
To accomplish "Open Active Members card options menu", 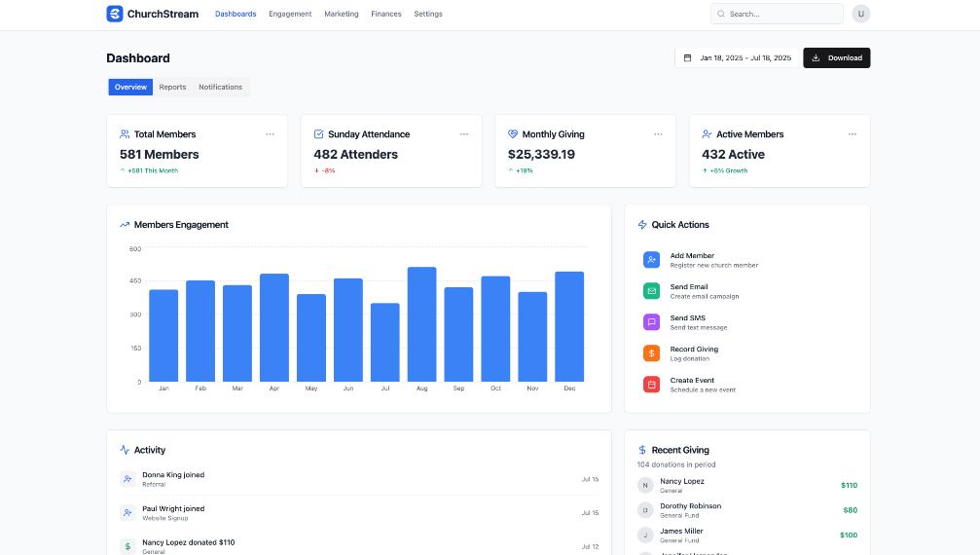I will click(x=852, y=134).
